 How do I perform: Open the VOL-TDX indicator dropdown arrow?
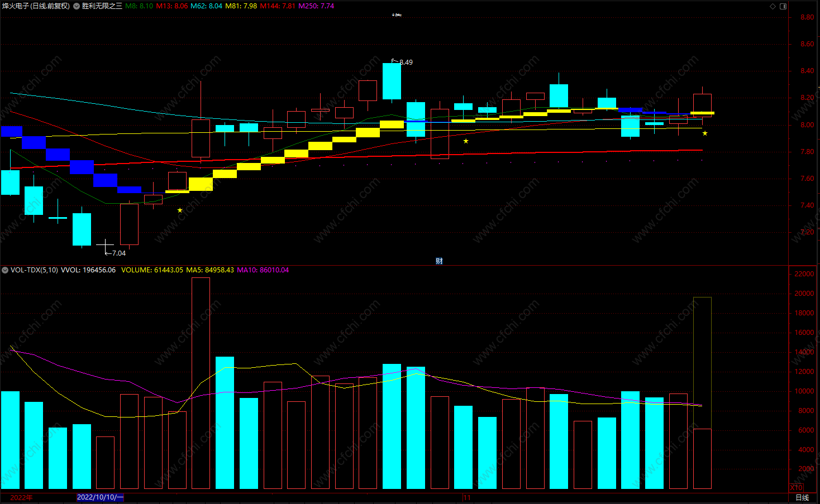5,270
